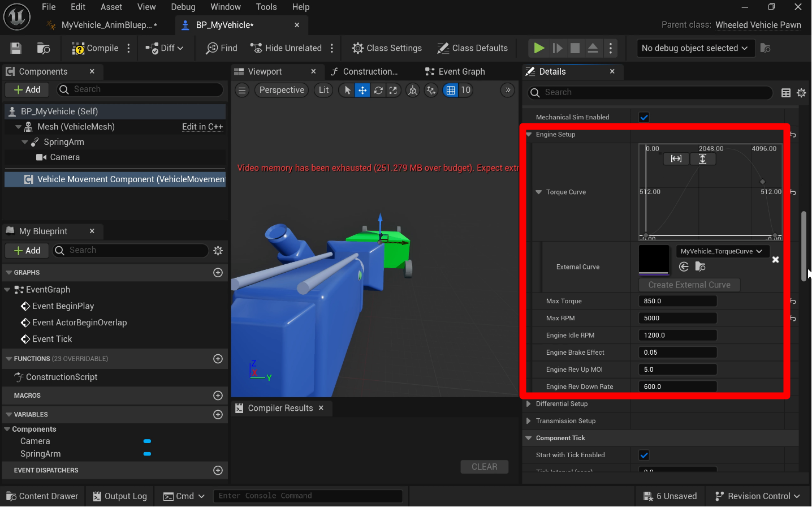Save the current blueprint asset
The width and height of the screenshot is (812, 507).
coord(16,48)
